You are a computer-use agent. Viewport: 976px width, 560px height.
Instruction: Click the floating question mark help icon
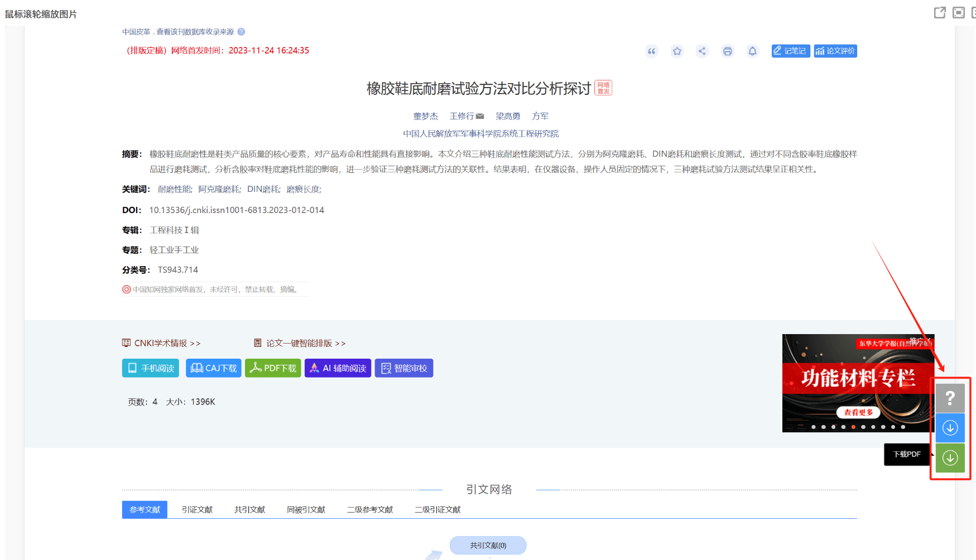tap(950, 397)
